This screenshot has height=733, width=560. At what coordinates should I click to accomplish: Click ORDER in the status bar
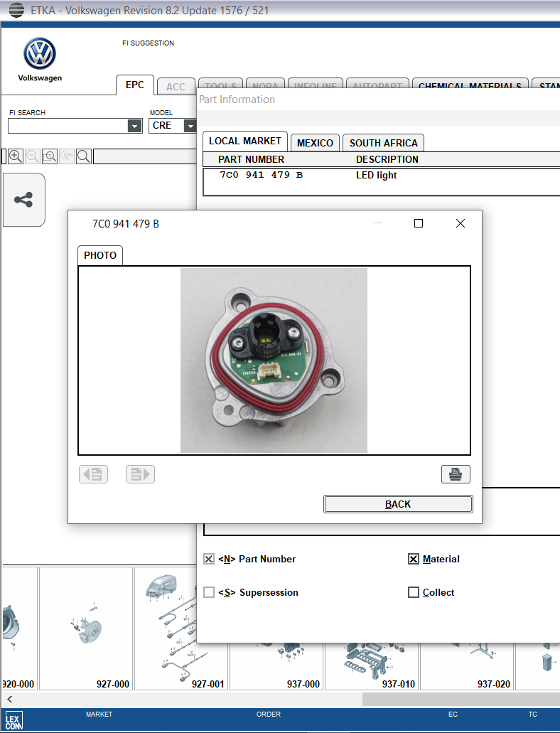pyautogui.click(x=269, y=715)
